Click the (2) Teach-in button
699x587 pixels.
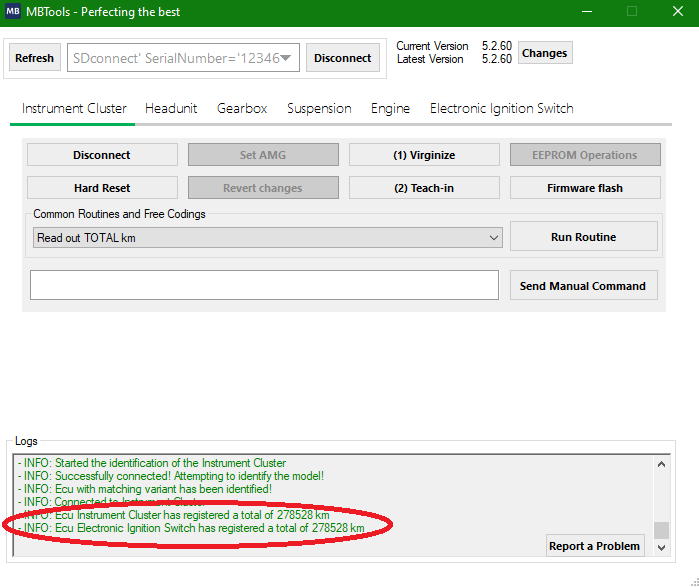424,188
